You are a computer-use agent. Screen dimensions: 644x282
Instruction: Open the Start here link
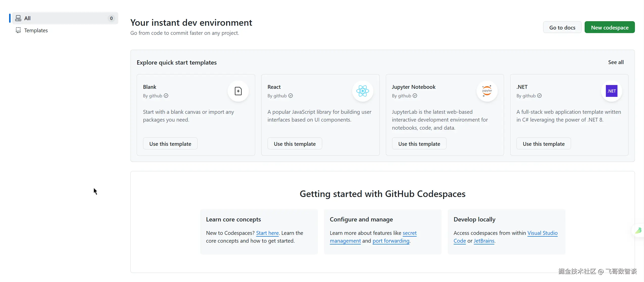point(267,233)
